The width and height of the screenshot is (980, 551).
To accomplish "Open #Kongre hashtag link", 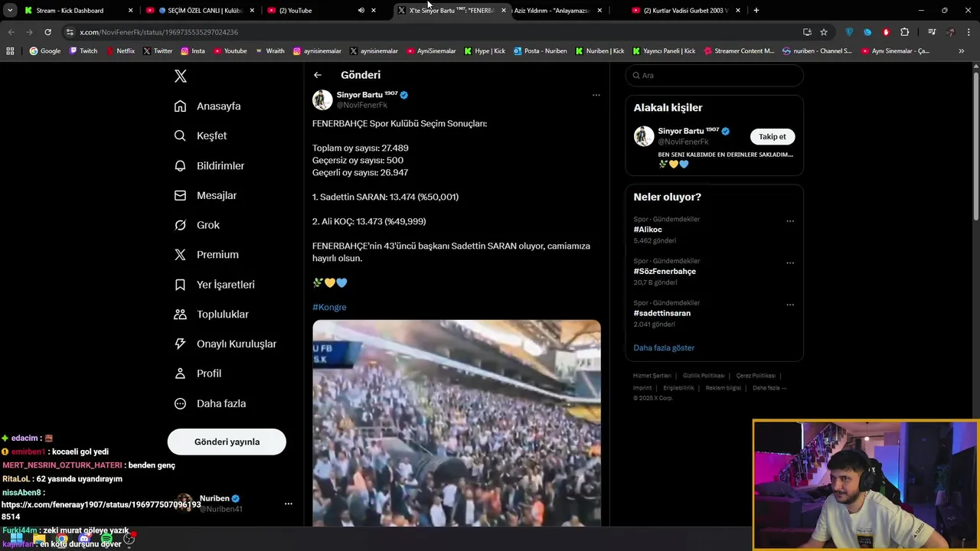I will click(329, 307).
